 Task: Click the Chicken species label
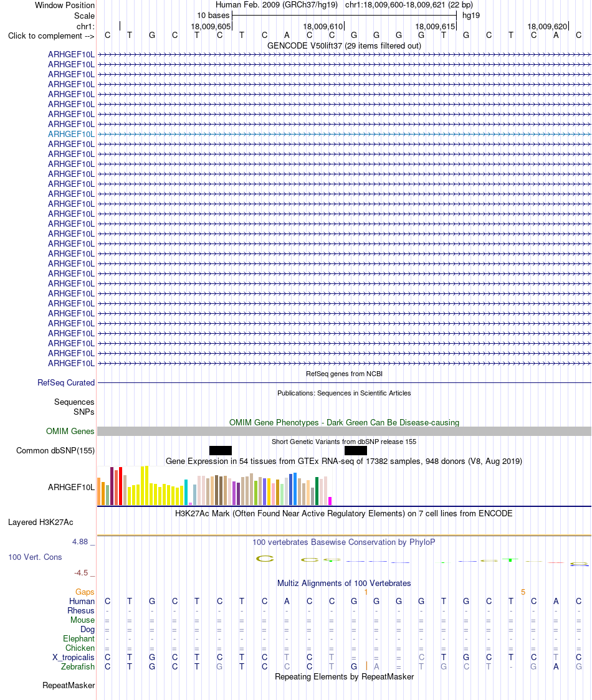click(80, 648)
